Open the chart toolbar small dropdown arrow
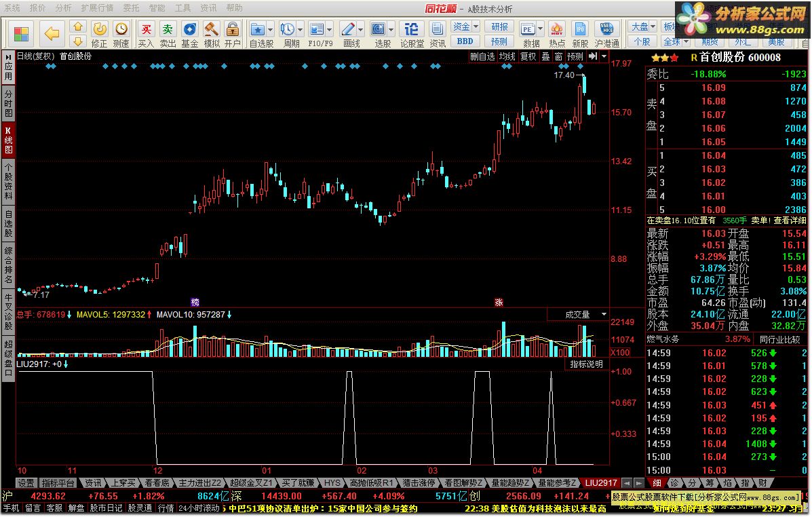This screenshot has width=812, height=517. 604,56
